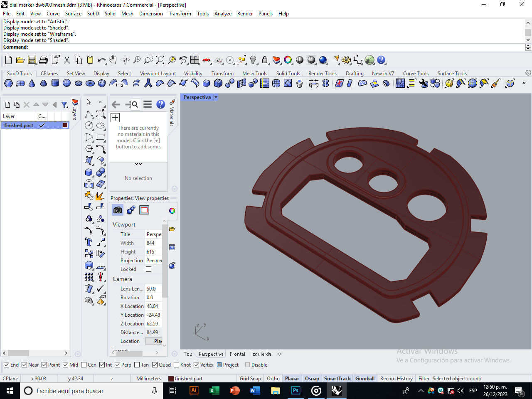Click the SubD cone primitive icon
Screen dimensions: 532x399
(x=32, y=84)
